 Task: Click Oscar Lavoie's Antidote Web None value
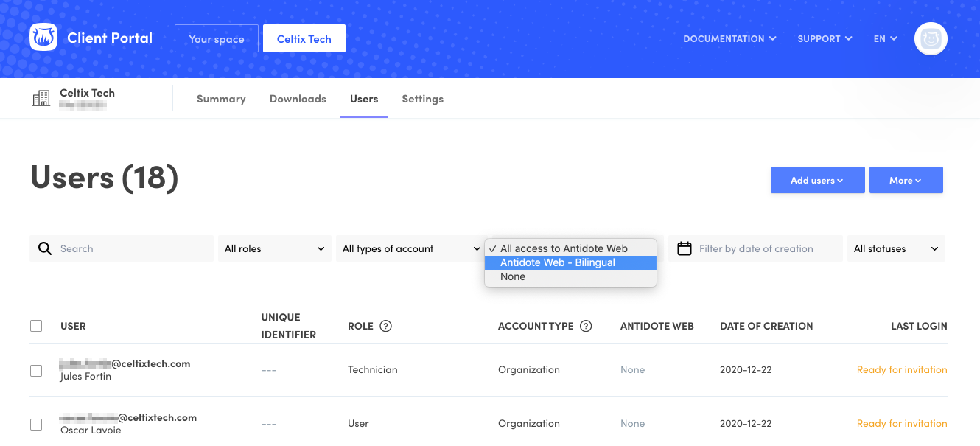pos(632,423)
